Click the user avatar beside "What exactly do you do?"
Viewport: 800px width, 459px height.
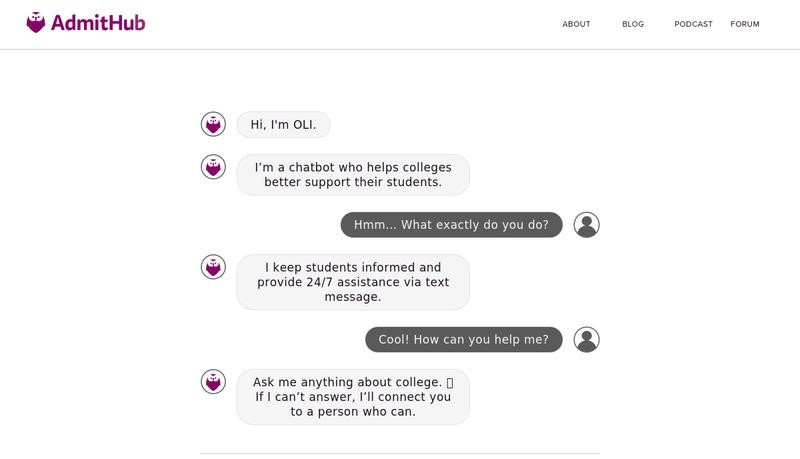pyautogui.click(x=587, y=225)
